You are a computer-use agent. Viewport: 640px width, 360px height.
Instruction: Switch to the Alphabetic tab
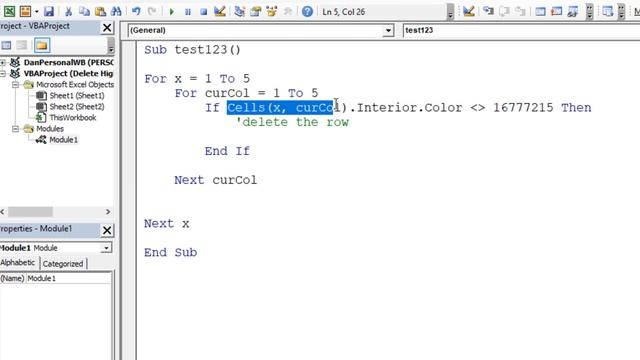pos(18,263)
